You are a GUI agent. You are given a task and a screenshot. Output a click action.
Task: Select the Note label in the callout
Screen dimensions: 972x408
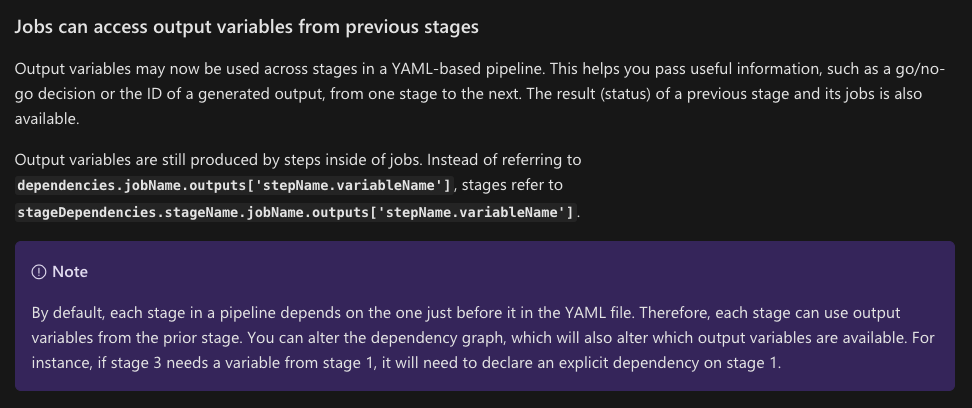tap(69, 272)
